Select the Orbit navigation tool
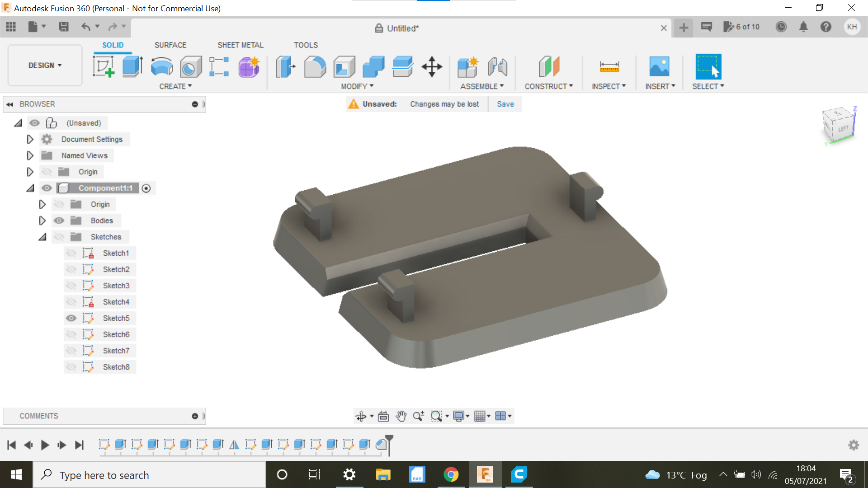 (x=361, y=416)
